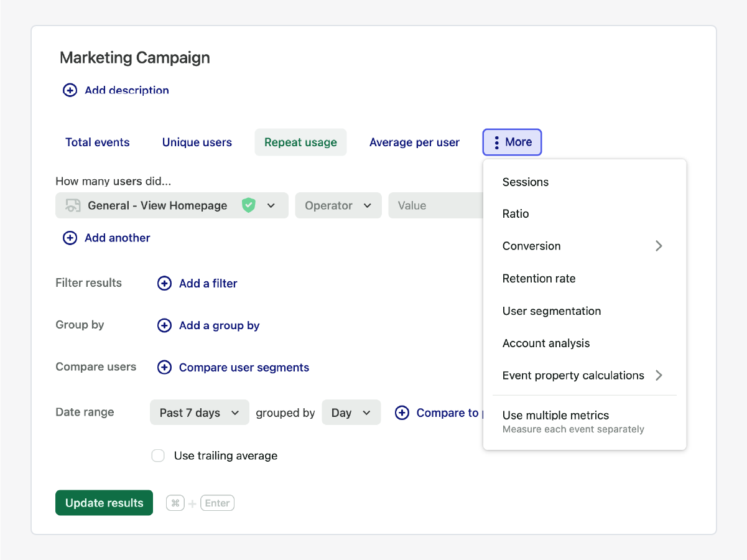This screenshot has height=560, width=747.
Task: Switch to the Unique users tab
Action: coord(197,142)
